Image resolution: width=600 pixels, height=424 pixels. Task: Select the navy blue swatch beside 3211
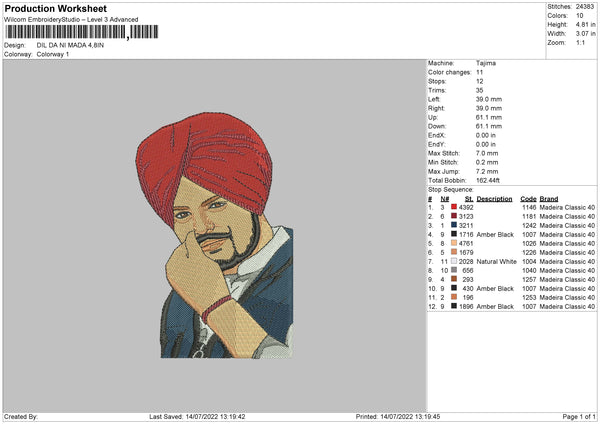[454, 225]
